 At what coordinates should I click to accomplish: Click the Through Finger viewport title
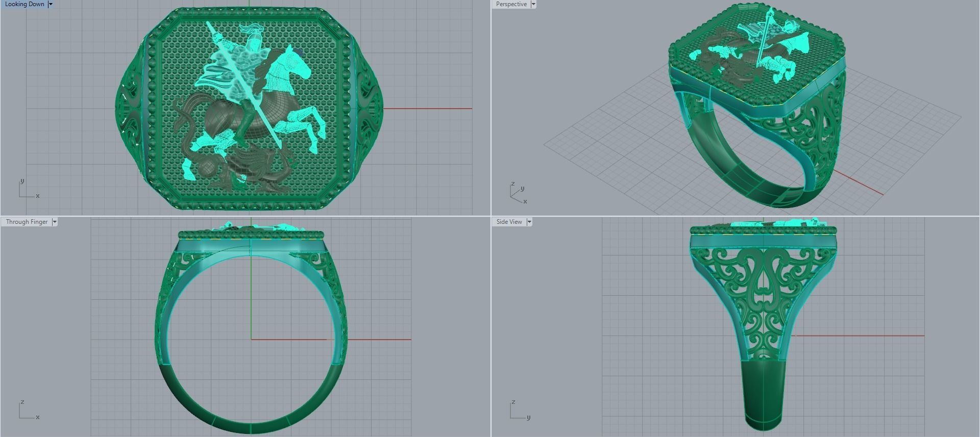pyautogui.click(x=27, y=222)
